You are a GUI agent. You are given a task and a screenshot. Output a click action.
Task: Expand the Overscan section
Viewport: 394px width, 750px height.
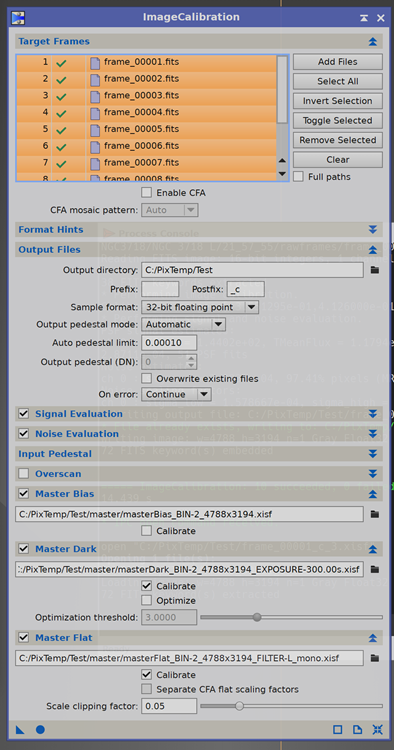pyautogui.click(x=373, y=474)
